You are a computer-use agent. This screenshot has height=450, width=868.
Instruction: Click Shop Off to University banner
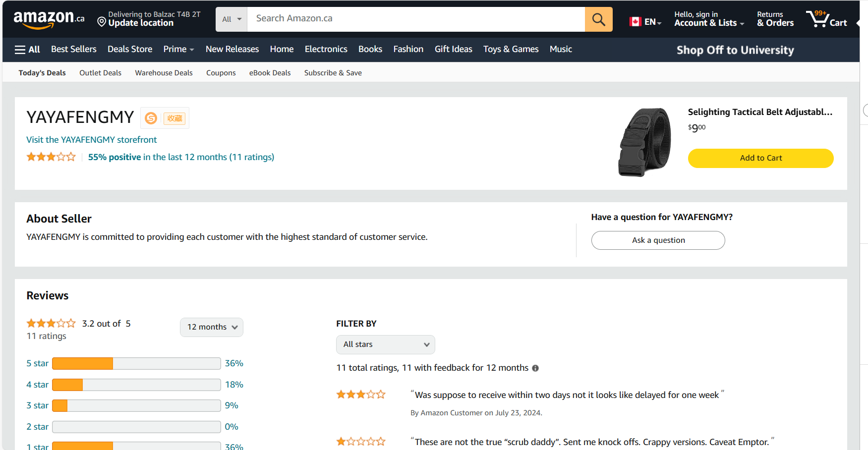tap(735, 50)
